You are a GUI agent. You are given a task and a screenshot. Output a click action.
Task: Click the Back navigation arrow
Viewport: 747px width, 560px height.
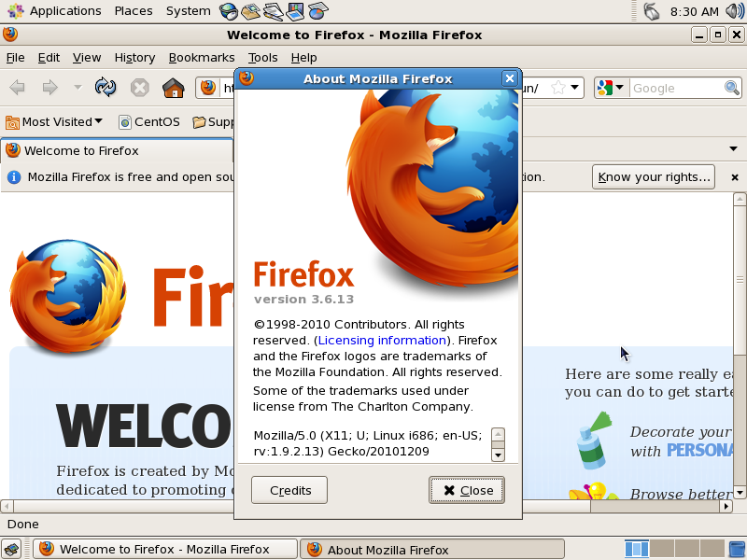click(x=15, y=87)
